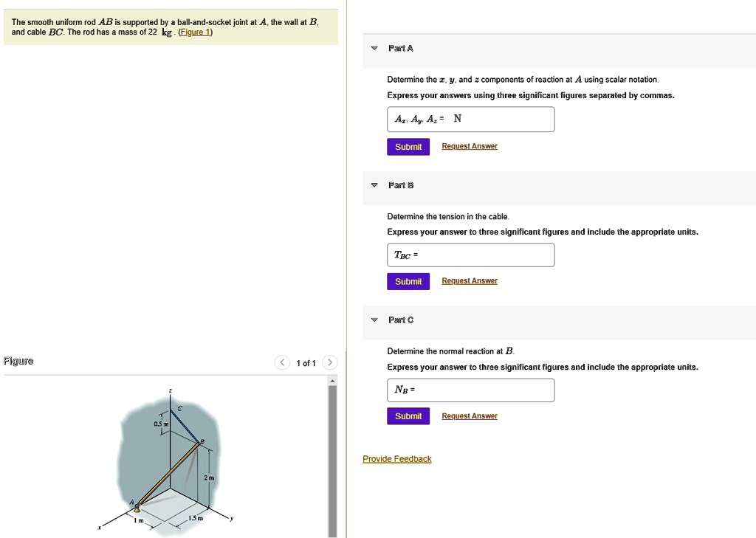The image size is (756, 538).
Task: Submit the Part C answer
Action: coord(408,417)
